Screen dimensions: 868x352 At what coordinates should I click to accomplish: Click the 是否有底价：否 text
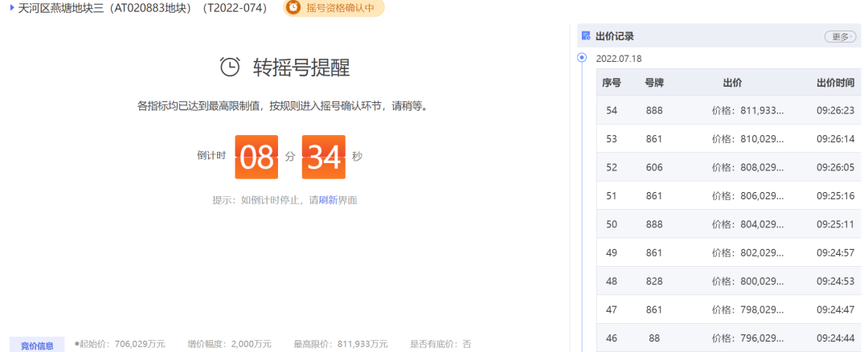pyautogui.click(x=440, y=344)
